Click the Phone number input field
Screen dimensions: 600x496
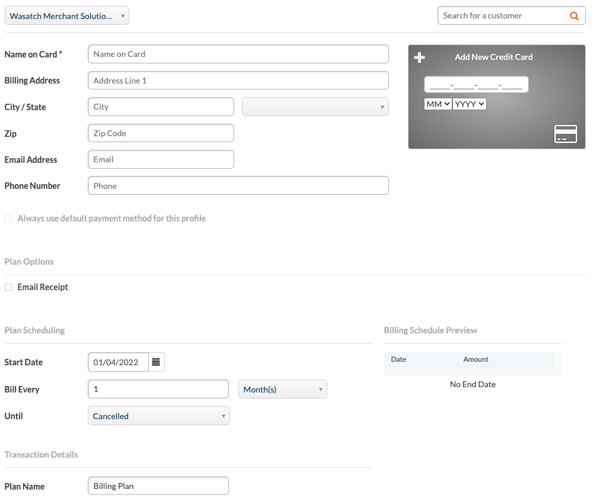click(x=238, y=186)
